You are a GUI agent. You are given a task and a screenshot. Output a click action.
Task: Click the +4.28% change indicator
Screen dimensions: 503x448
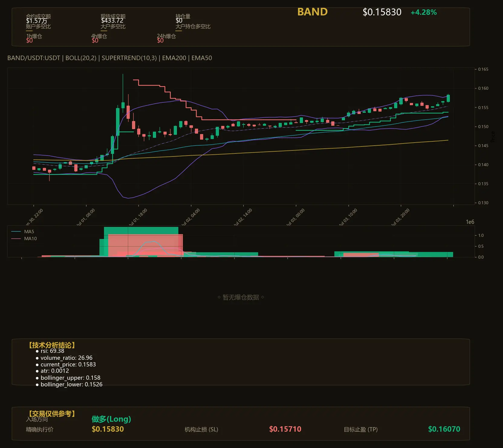click(423, 12)
